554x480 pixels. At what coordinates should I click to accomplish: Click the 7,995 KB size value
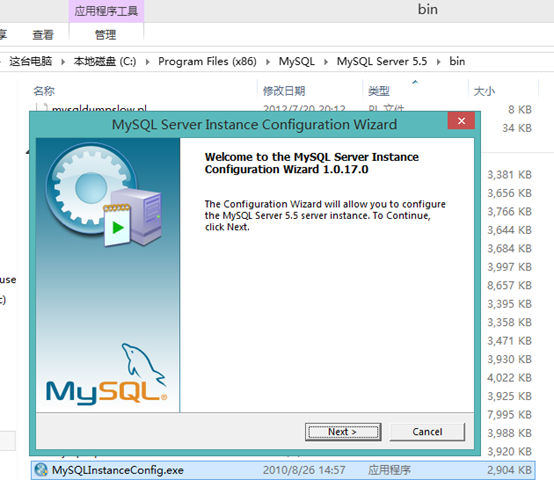coord(509,415)
